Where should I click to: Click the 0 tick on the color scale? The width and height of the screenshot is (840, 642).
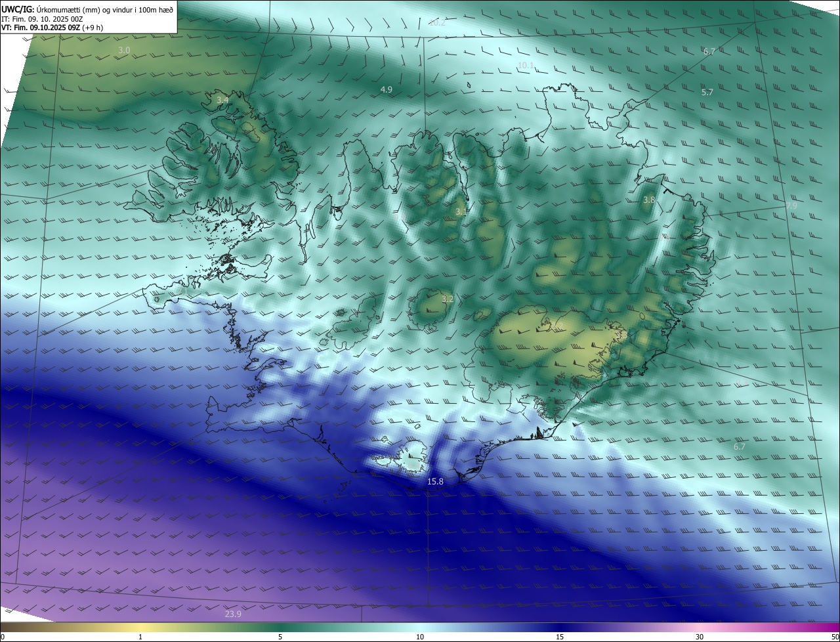pyautogui.click(x=3, y=637)
